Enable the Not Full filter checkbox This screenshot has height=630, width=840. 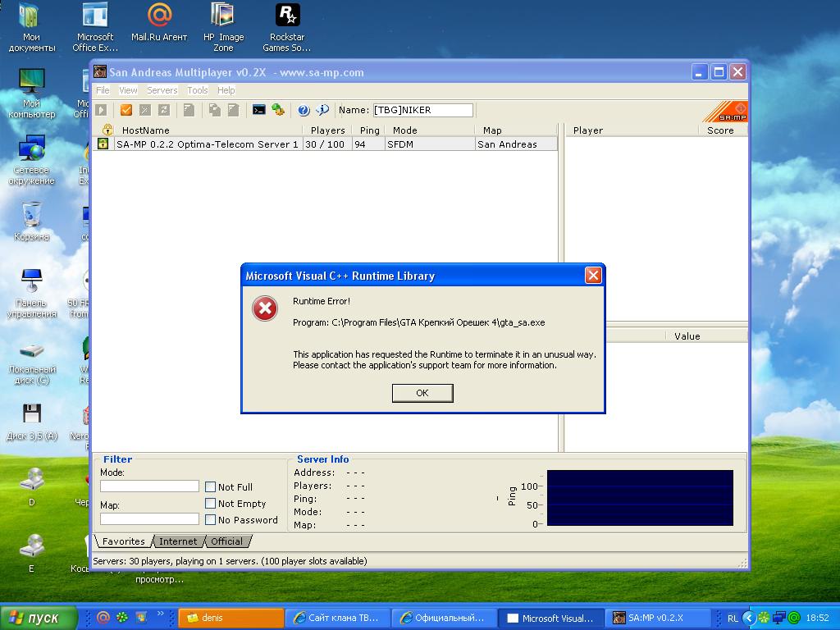pos(211,487)
